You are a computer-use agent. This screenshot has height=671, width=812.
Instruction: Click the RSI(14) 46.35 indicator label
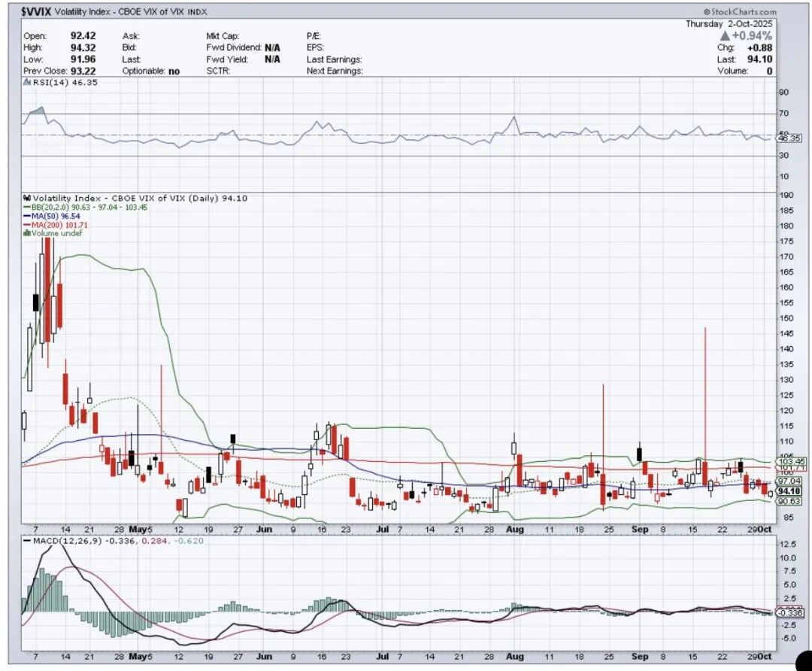[x=65, y=83]
